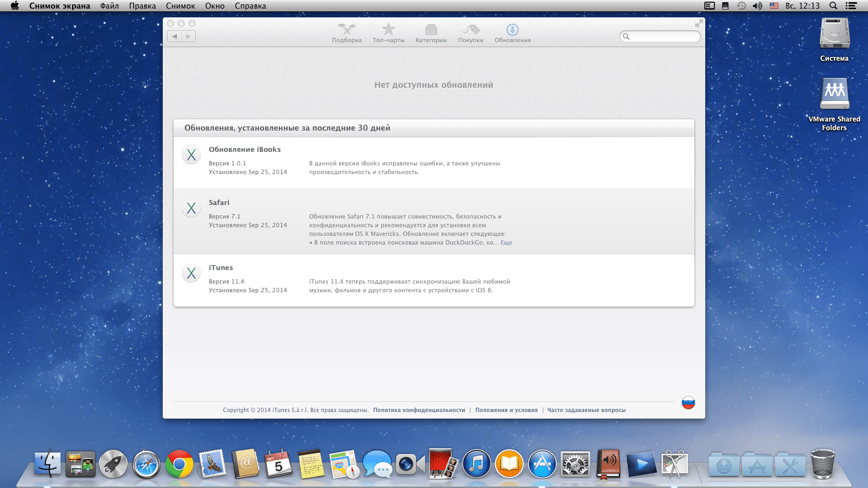This screenshot has width=868, height=488.
Task: Open Notes yellow pad in Dock
Action: 311,464
